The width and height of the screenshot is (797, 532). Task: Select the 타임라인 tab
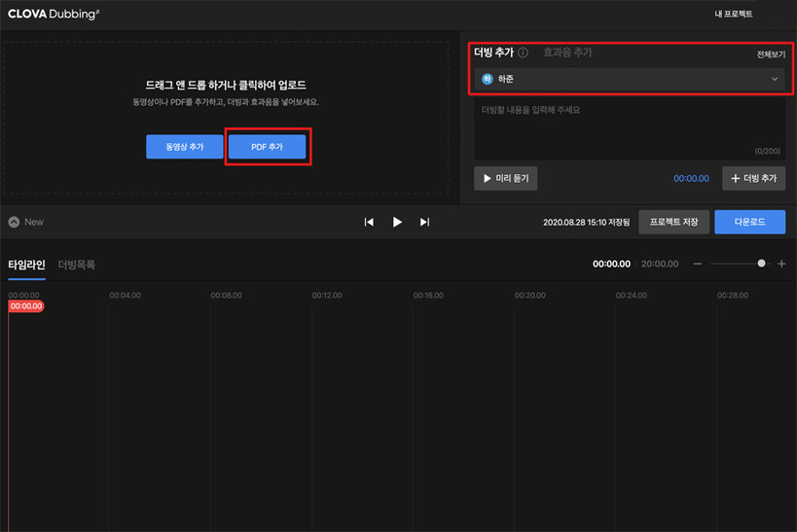point(26,265)
